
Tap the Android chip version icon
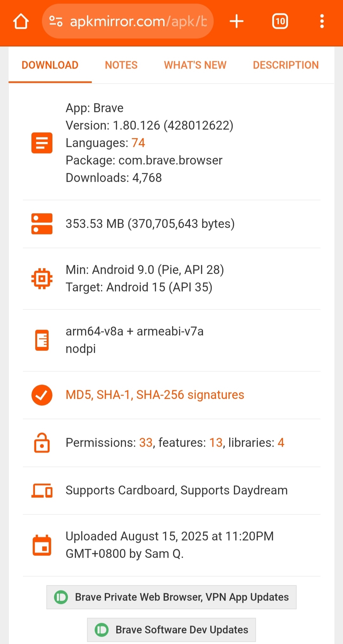coord(42,279)
